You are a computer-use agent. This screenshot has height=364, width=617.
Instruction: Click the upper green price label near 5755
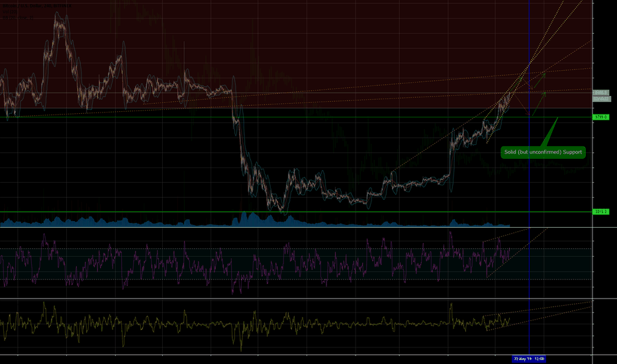click(601, 117)
